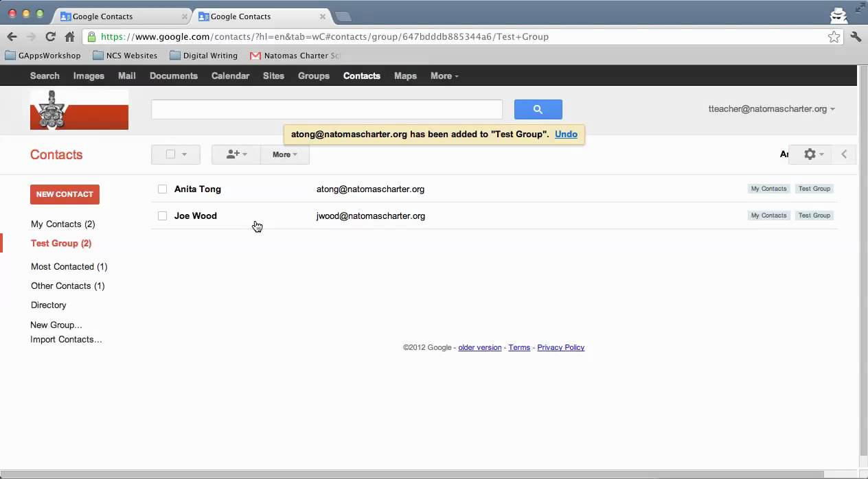This screenshot has width=868, height=479.
Task: Open Joe Wood contact name
Action: [196, 215]
